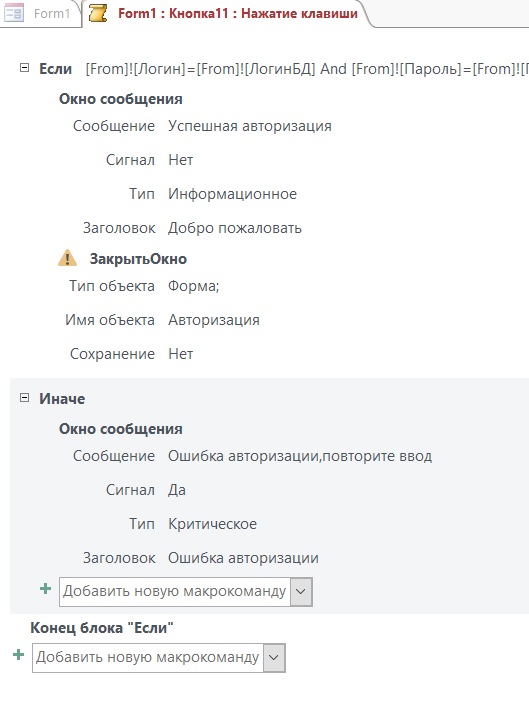Click bottom green plus icon after Конец блока
The width and height of the screenshot is (529, 712).
click(x=19, y=655)
